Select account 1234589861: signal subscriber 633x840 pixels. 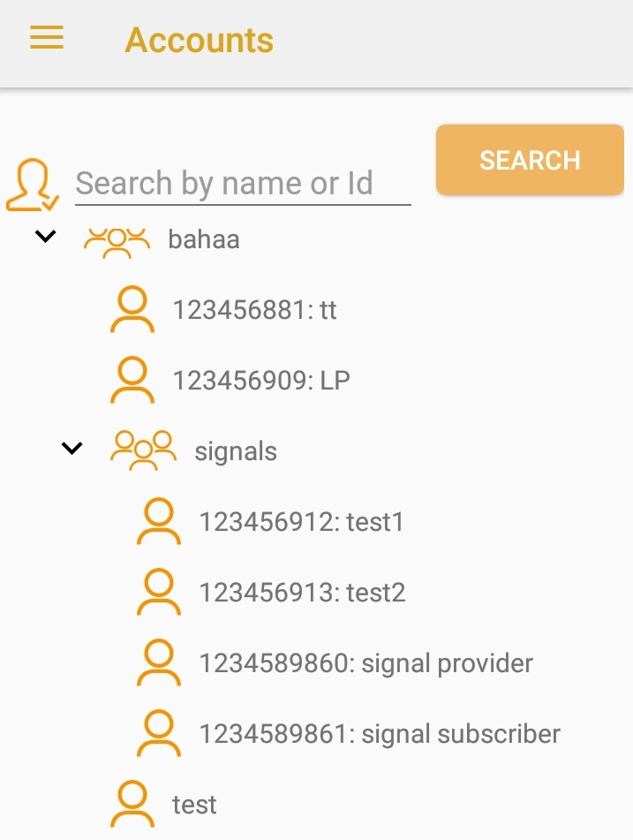pyautogui.click(x=380, y=734)
